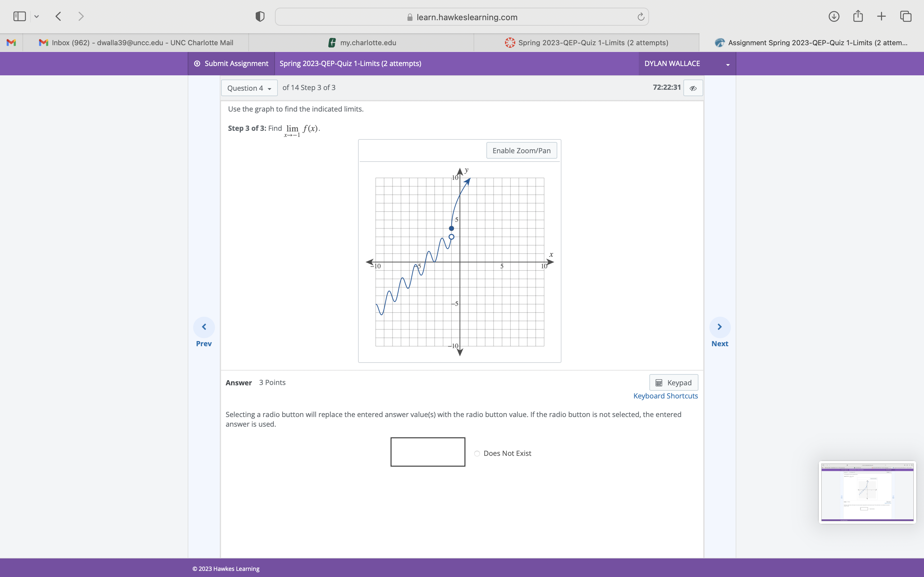Enable Zoom/Pan on the graph
Viewport: 924px width, 577px height.
pos(521,150)
